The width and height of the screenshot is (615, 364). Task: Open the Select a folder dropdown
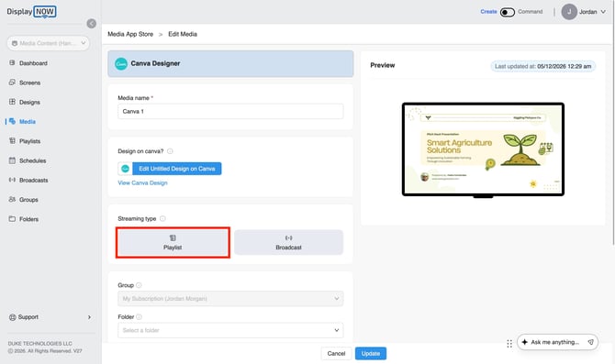click(230, 330)
